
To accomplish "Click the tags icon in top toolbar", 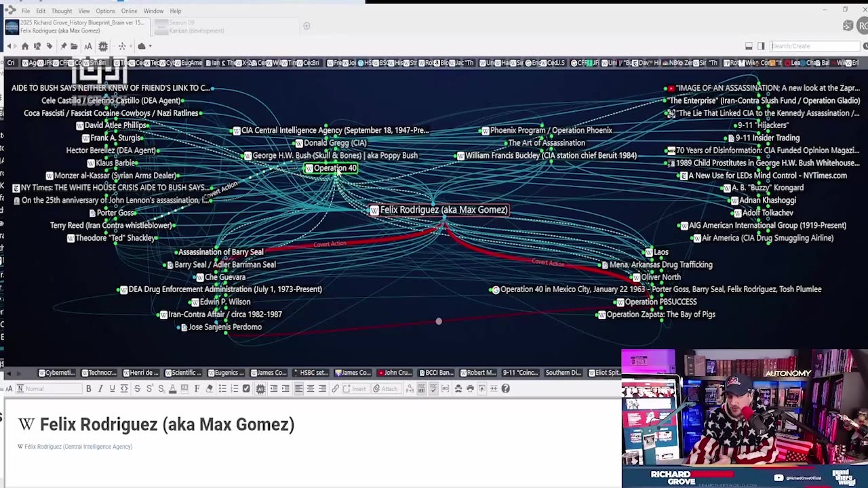I will tap(50, 46).
